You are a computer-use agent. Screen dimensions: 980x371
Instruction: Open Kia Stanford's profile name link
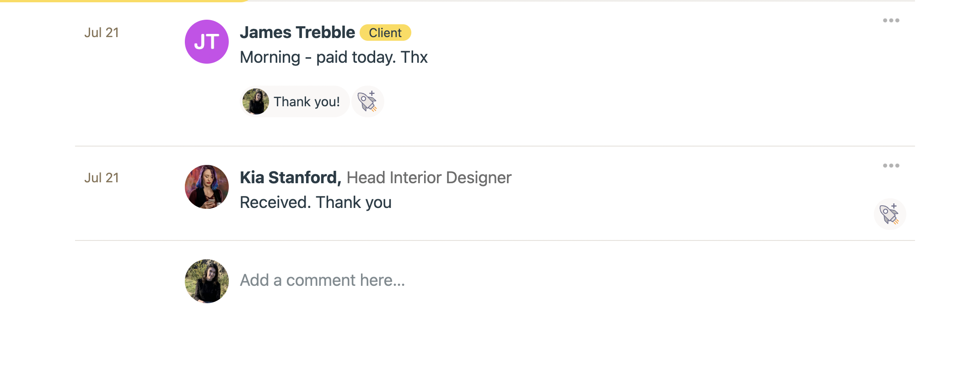coord(290,178)
